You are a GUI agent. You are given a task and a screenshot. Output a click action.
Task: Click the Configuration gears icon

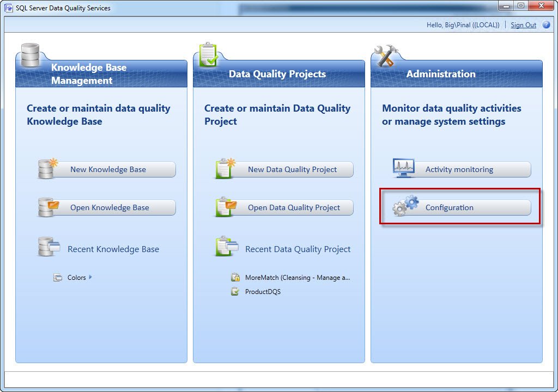click(405, 206)
